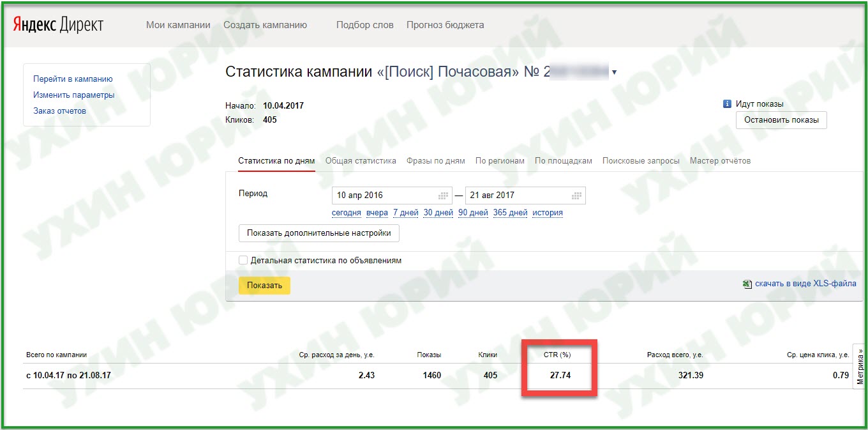Click Заказ отчетов link
The height and width of the screenshot is (430, 868).
coord(59,111)
